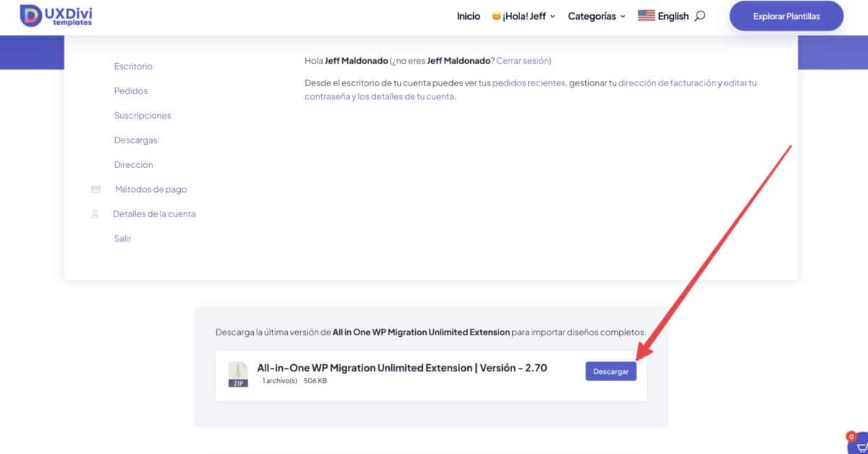This screenshot has height=454, width=868.
Task: Open the search magnifier icon
Action: pyautogui.click(x=699, y=16)
